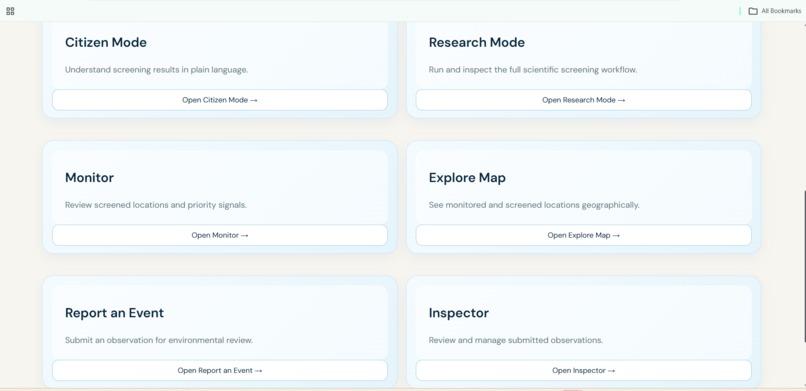This screenshot has height=391, width=806.
Task: Click the page vertical scrollbar thumb
Action: (x=804, y=266)
